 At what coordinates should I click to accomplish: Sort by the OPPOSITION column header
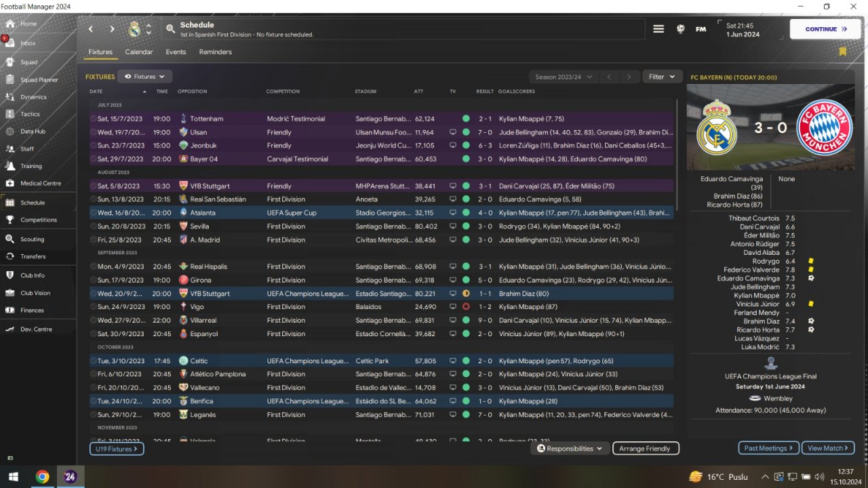click(193, 91)
